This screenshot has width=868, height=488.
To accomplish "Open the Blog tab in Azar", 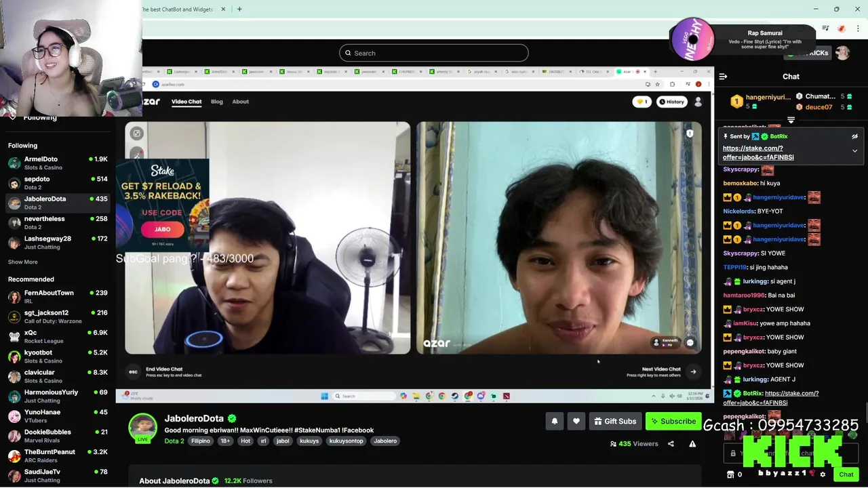I will pos(217,102).
